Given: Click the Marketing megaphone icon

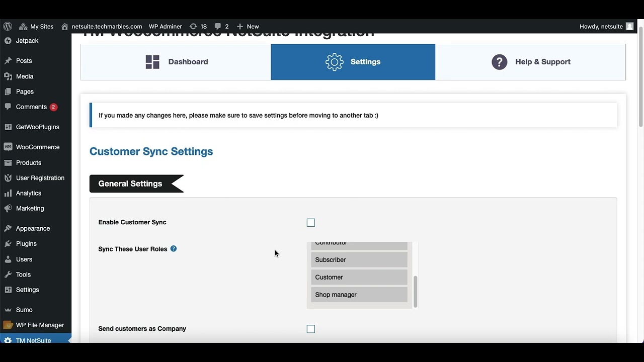Looking at the screenshot, I should pyautogui.click(x=8, y=208).
